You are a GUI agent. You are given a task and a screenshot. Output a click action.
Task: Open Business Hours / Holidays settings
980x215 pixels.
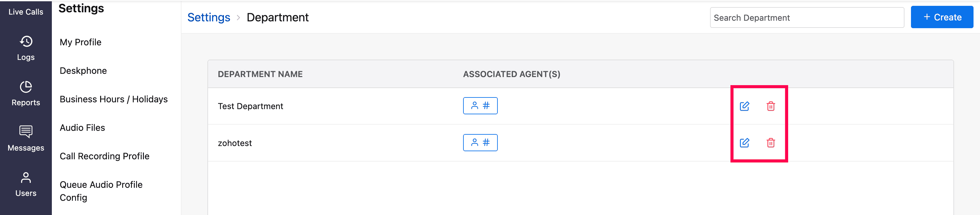tap(113, 99)
